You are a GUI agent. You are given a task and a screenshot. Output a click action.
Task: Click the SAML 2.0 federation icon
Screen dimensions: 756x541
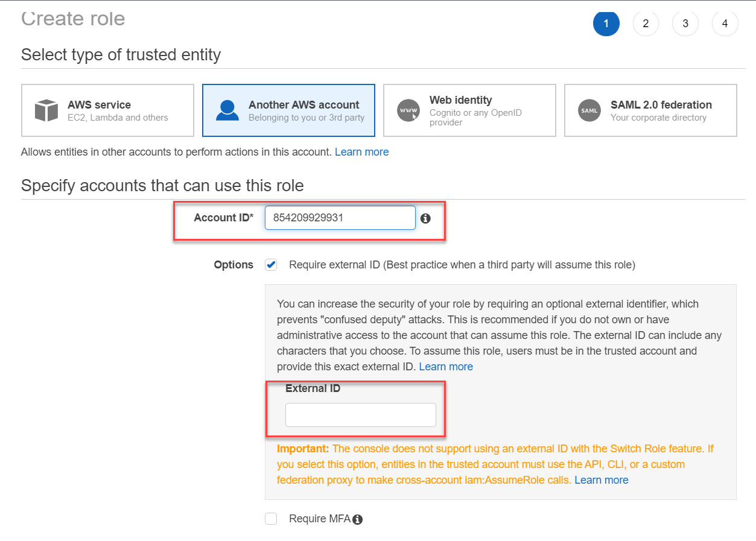[589, 111]
